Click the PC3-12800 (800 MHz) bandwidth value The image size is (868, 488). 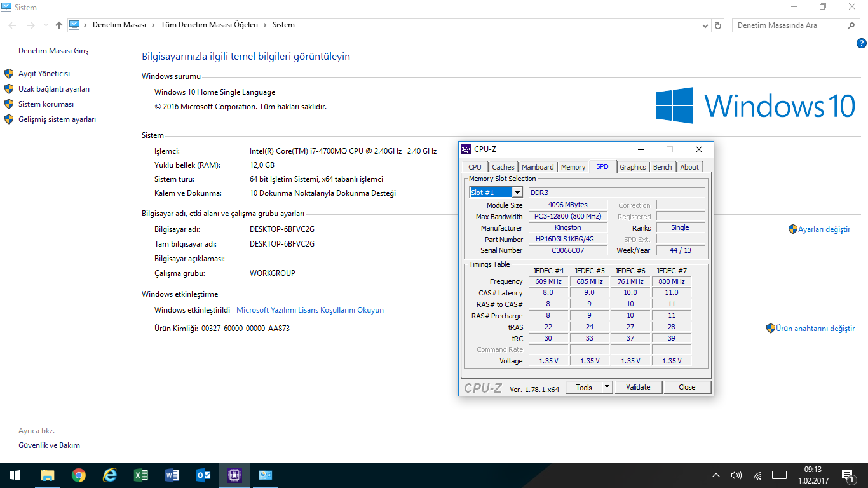coord(567,216)
